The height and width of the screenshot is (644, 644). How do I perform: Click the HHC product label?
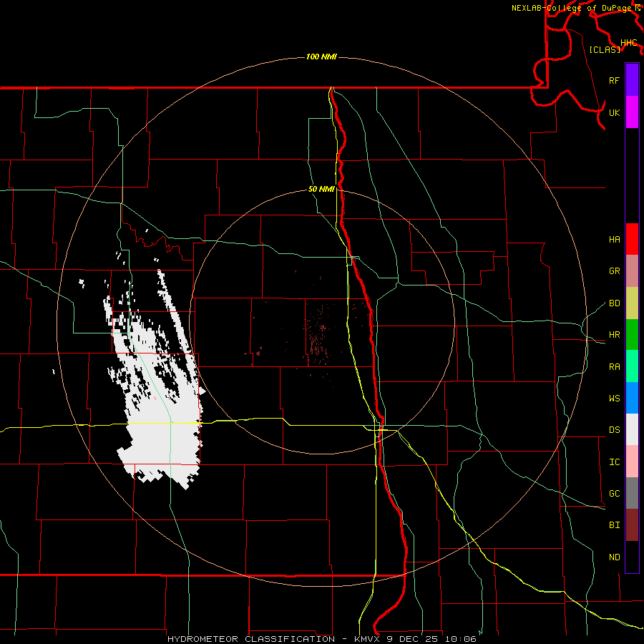629,43
